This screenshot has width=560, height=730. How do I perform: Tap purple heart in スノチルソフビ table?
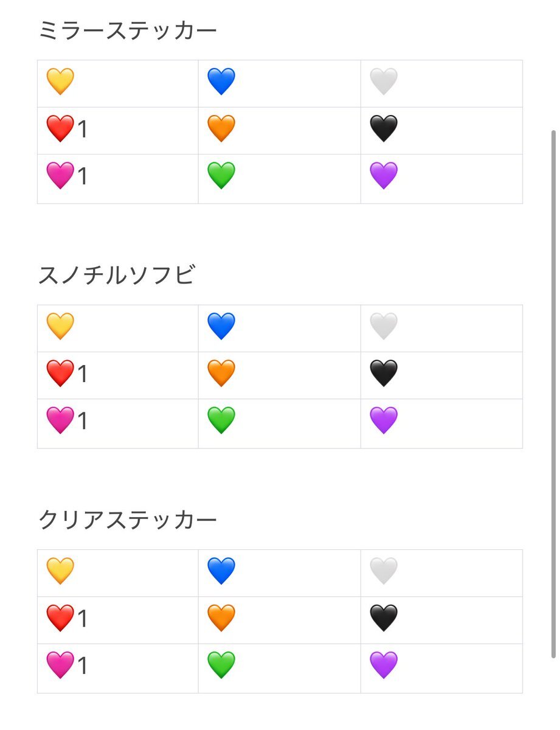pos(384,421)
